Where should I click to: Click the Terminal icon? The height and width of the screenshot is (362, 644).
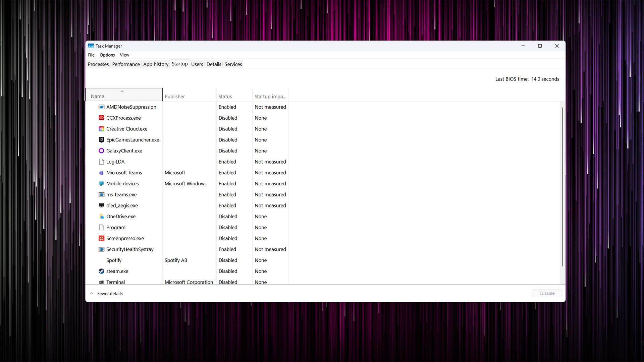coord(101,282)
